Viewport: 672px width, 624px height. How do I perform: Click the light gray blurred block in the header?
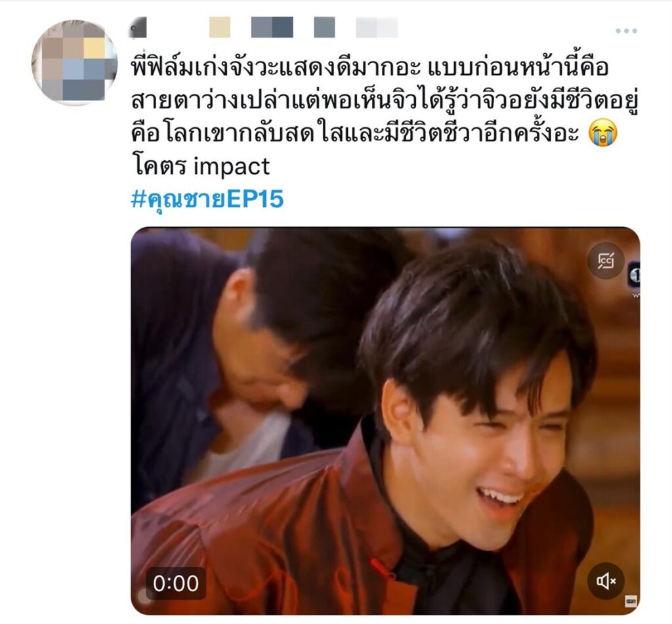[377, 28]
